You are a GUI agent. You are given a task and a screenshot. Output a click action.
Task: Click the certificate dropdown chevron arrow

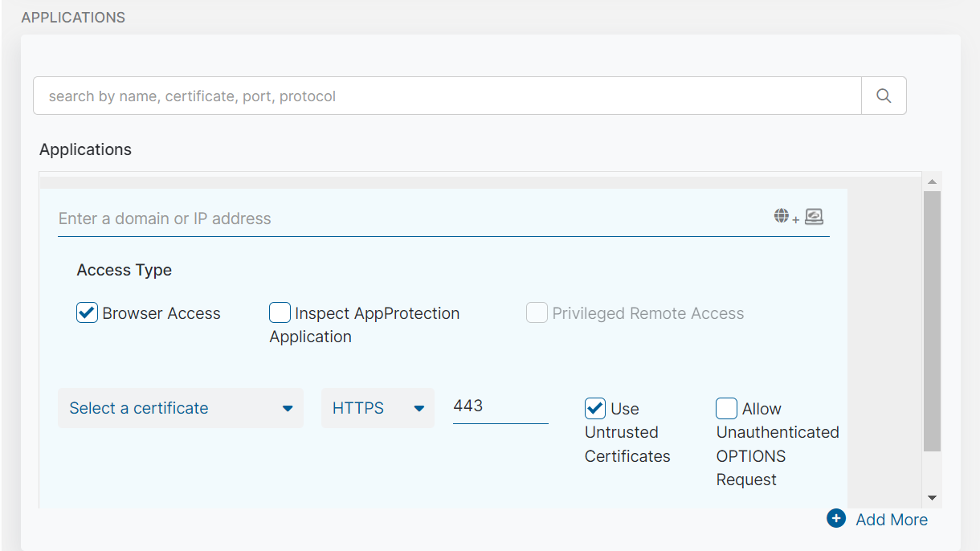coord(288,408)
